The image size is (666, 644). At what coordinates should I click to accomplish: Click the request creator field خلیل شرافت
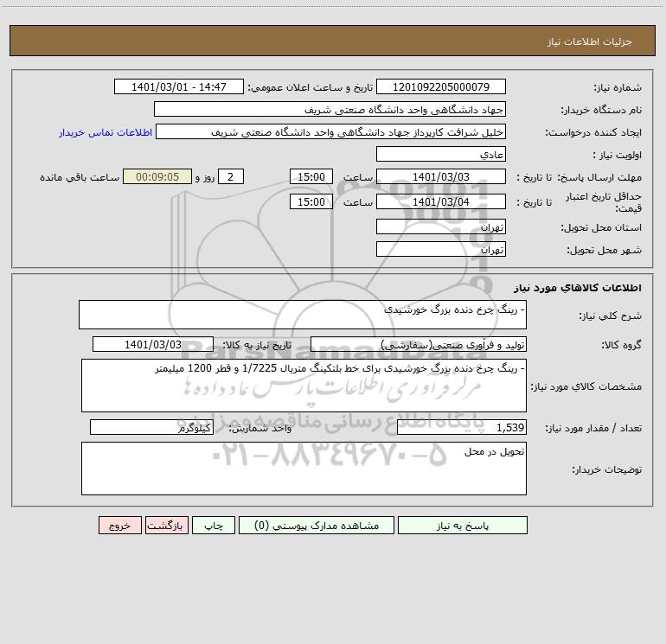331,131
